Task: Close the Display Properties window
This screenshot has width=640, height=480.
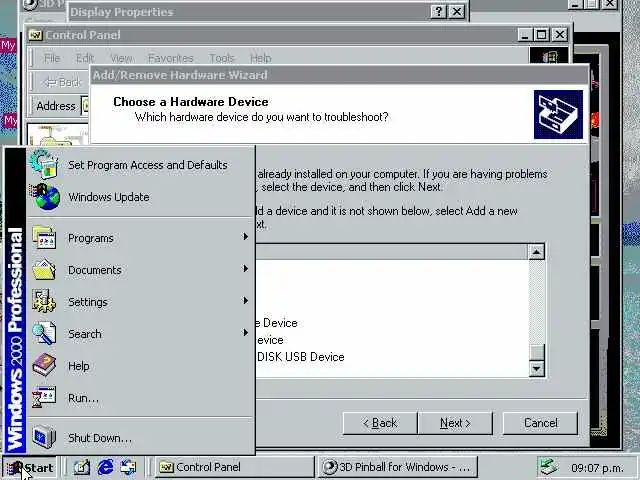Action: point(457,11)
